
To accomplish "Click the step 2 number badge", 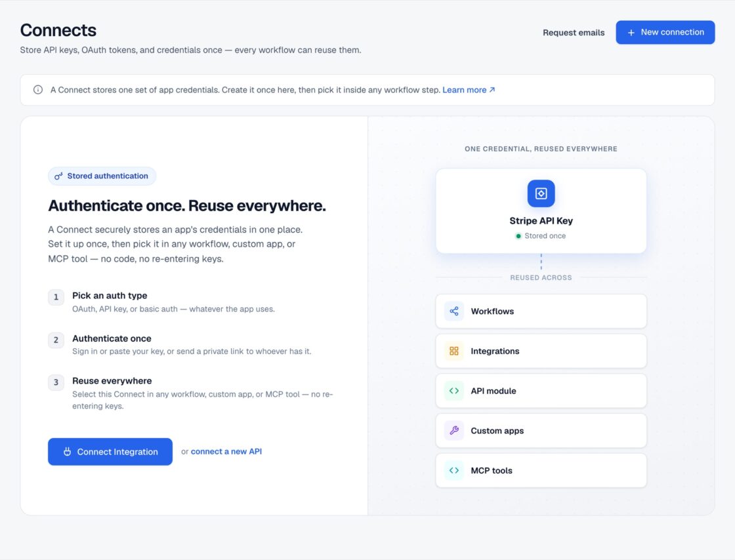I will pos(56,340).
